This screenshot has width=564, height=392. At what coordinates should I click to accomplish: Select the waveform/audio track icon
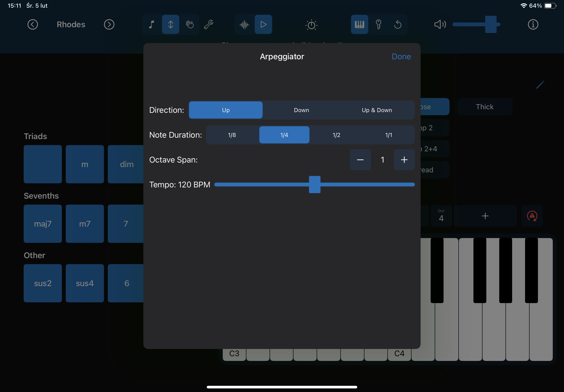[x=244, y=24]
